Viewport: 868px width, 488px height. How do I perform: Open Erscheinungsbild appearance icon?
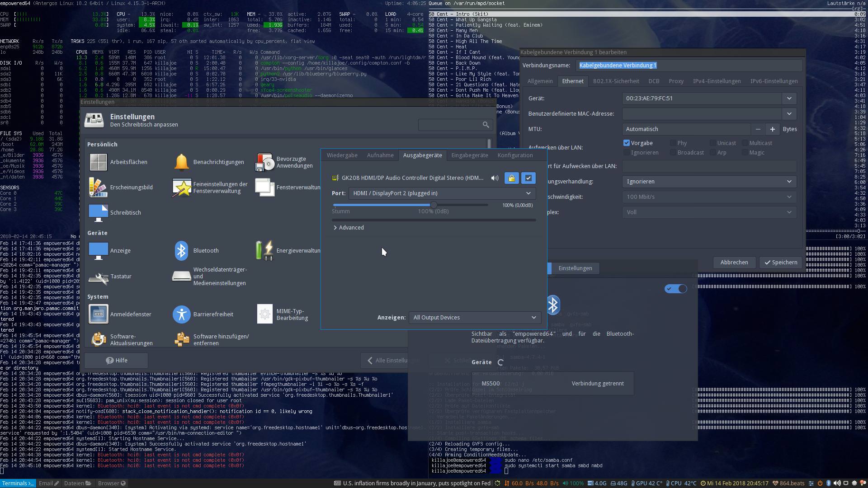pos(98,187)
